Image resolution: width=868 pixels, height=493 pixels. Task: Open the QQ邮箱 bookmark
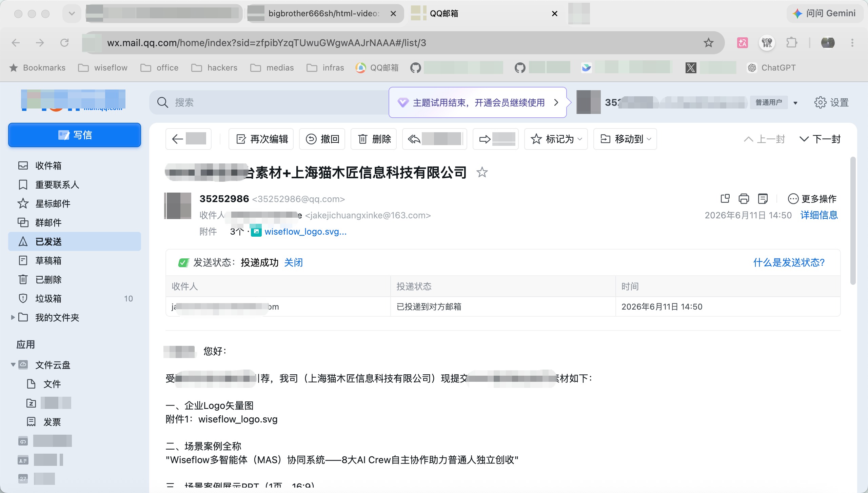(x=377, y=68)
